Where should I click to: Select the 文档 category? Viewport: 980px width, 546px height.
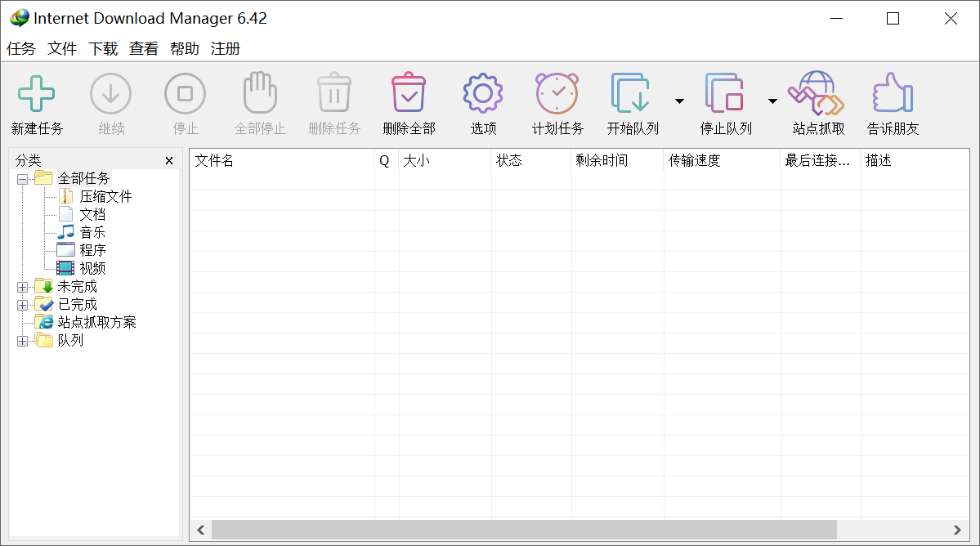point(92,215)
